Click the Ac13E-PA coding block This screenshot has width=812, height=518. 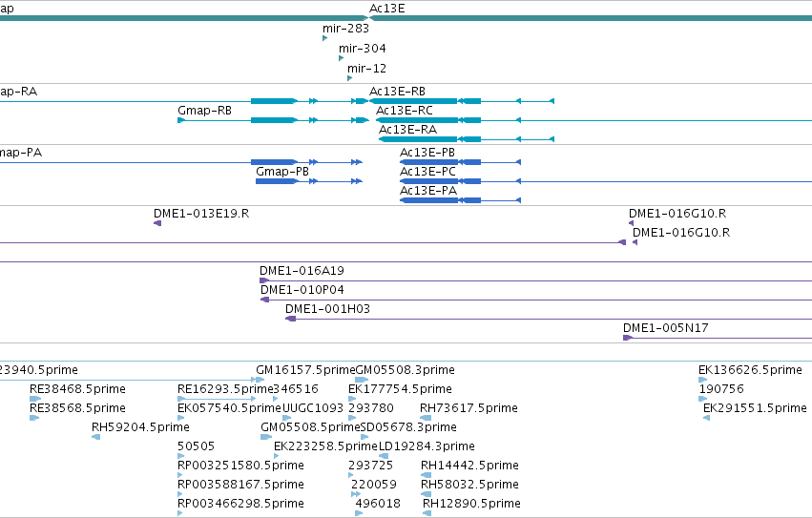(428, 200)
